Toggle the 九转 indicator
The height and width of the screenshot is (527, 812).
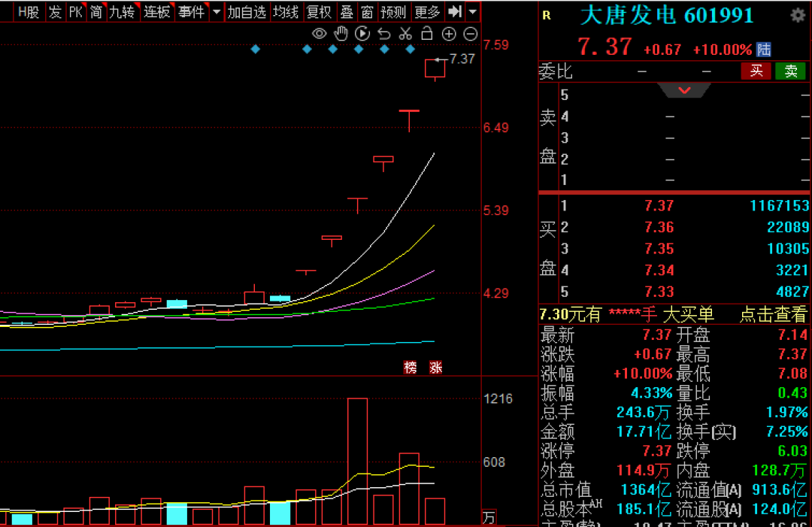point(123,11)
